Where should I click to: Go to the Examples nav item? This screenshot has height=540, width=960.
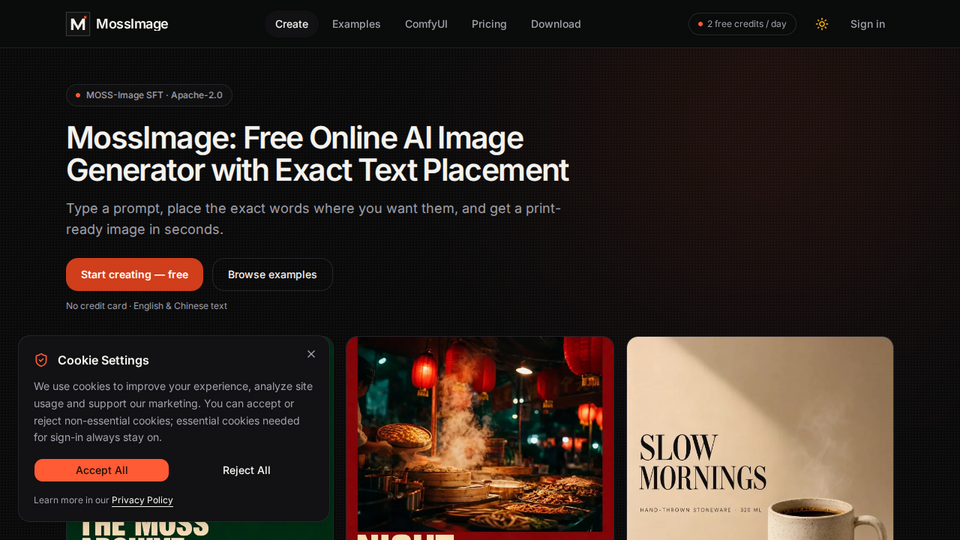pos(356,24)
